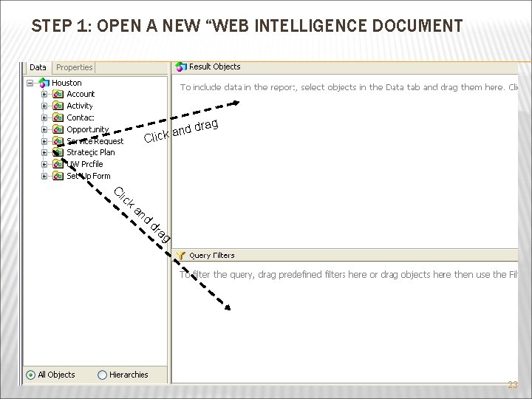
Task: Click inside the Query Filters drop area
Action: (345, 321)
